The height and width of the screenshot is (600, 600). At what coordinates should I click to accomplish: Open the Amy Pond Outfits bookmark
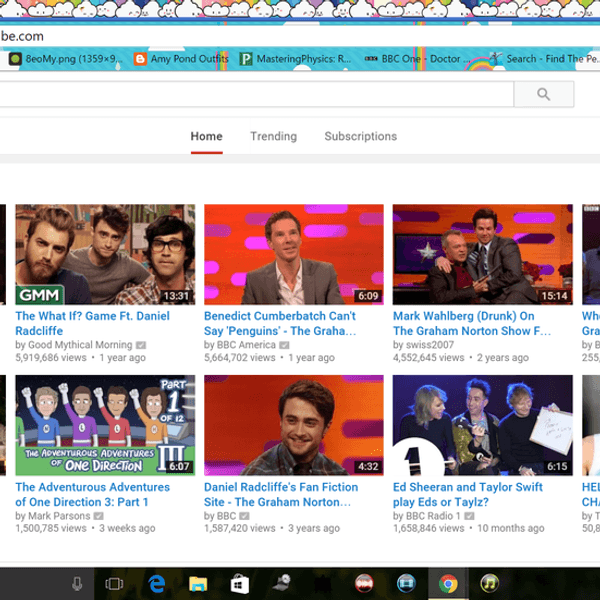[181, 59]
